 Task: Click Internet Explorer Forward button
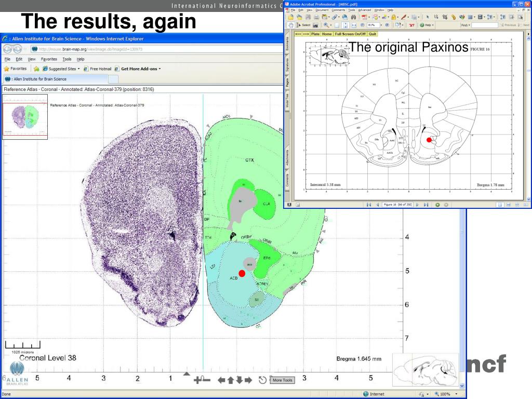coord(17,49)
